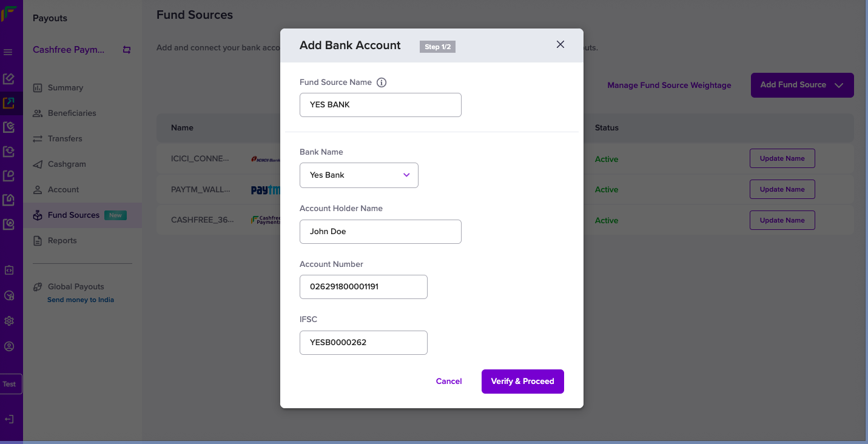
Task: Click the Name column header
Action: 182,128
